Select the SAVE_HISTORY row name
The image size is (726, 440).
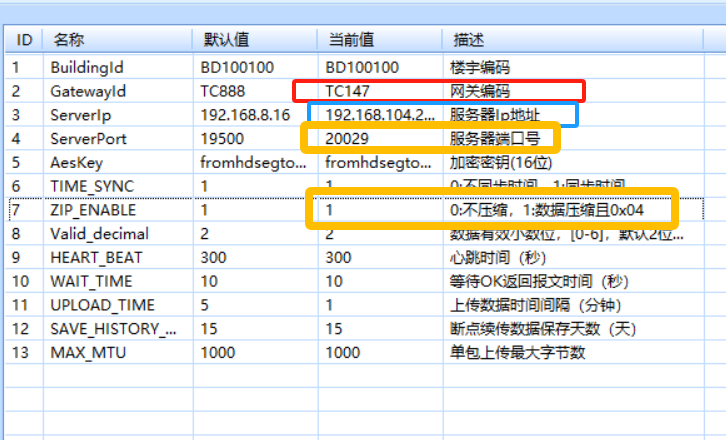112,328
